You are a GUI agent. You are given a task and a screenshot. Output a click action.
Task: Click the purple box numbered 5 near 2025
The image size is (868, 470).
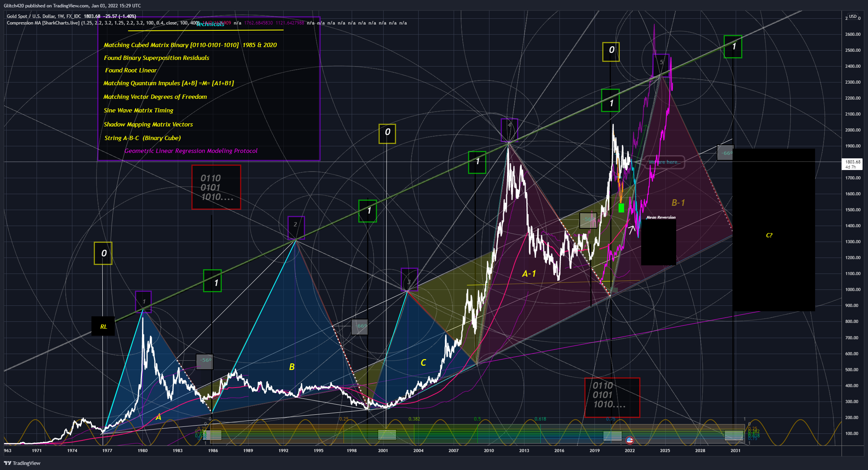point(661,65)
